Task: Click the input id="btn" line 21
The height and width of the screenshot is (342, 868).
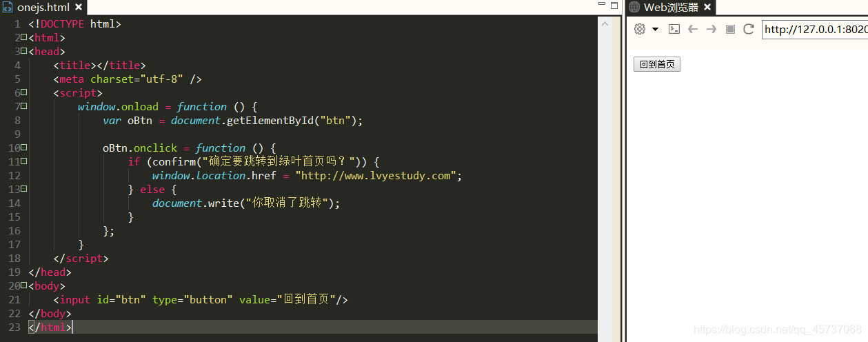Action: click(x=201, y=299)
